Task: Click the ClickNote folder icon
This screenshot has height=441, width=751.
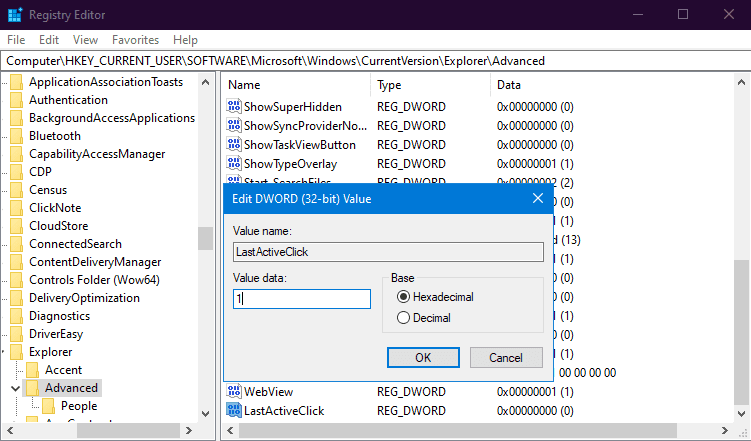Action: coord(17,208)
